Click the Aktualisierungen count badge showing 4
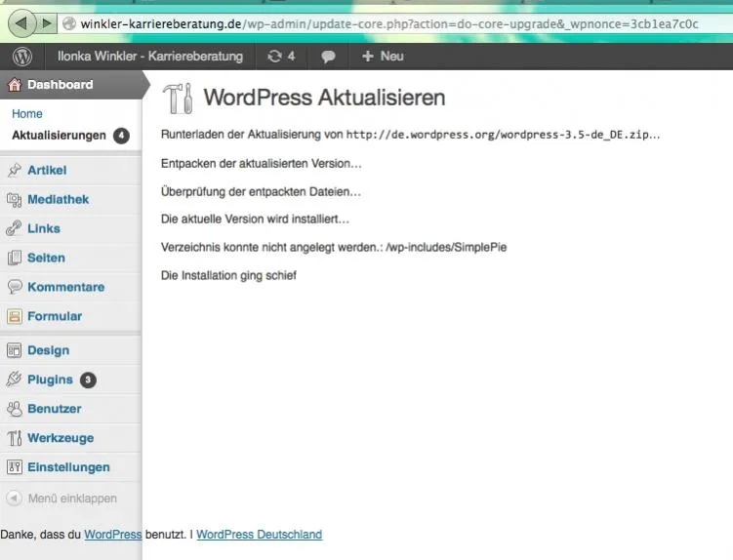Screen dimensions: 733x560 (x=121, y=136)
